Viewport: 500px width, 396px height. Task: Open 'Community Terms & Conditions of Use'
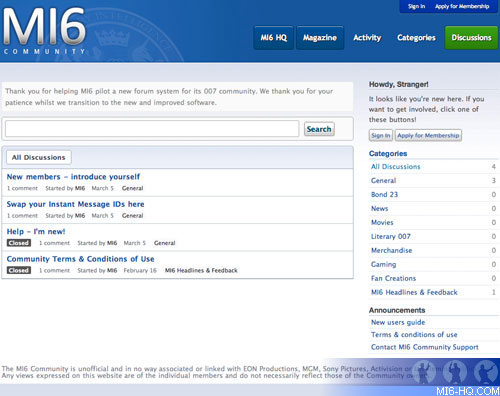click(80, 259)
